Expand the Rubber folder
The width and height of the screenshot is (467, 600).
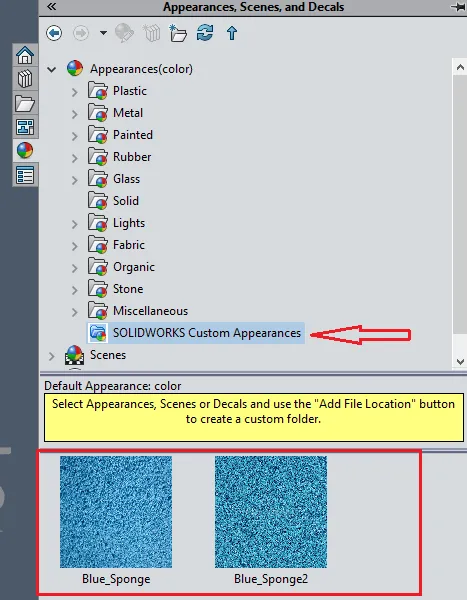tap(75, 158)
